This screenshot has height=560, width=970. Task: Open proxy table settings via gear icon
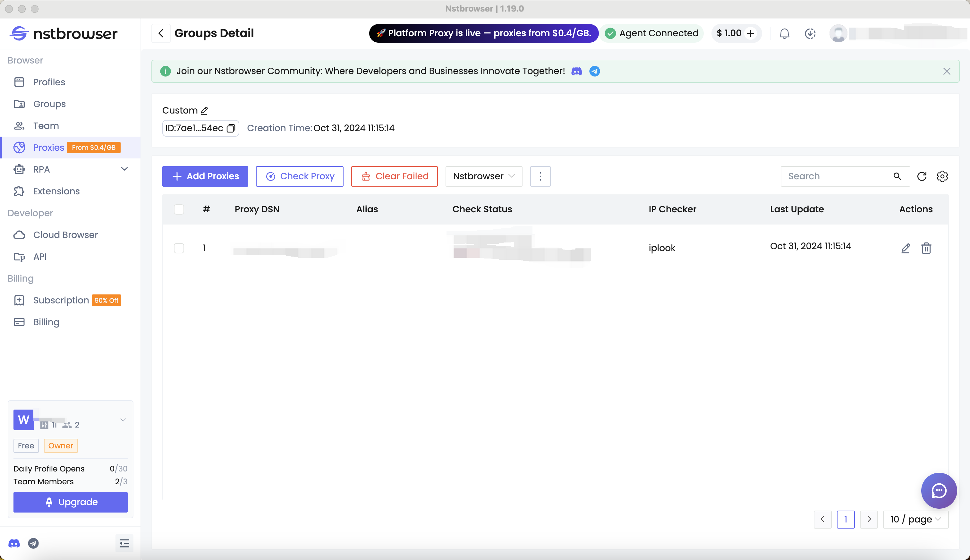click(942, 176)
